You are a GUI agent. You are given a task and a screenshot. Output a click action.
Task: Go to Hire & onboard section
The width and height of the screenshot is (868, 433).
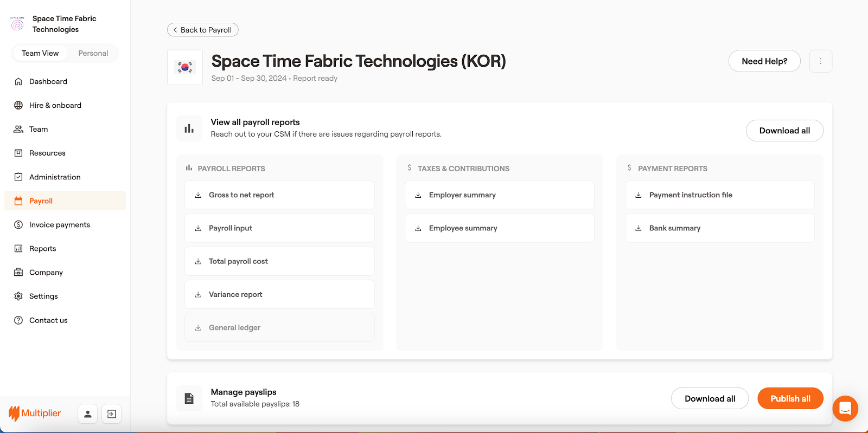pos(65,105)
